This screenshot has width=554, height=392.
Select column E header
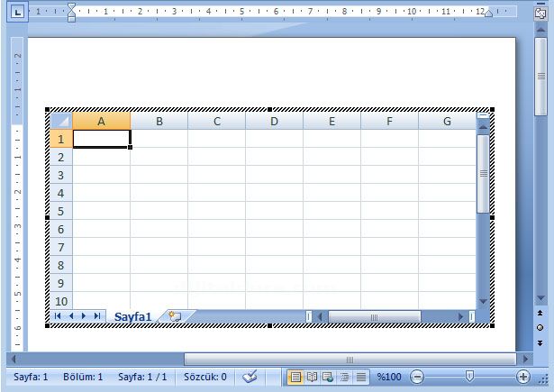(331, 121)
